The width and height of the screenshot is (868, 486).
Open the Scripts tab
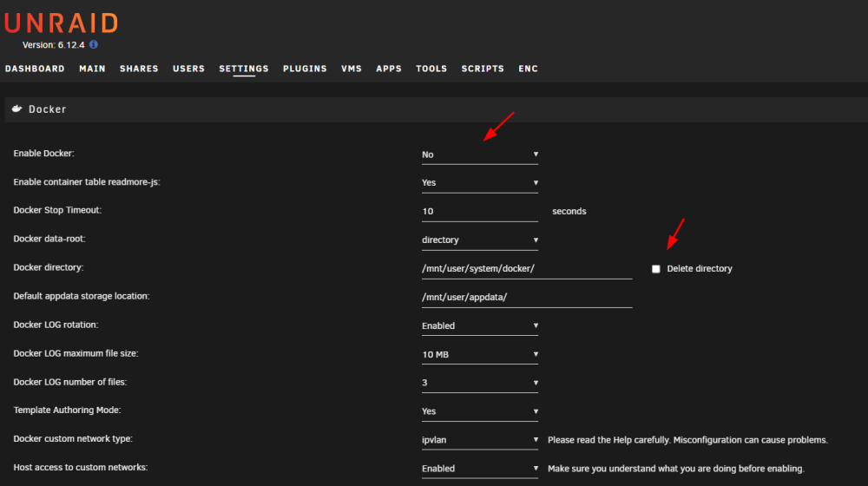click(483, 69)
